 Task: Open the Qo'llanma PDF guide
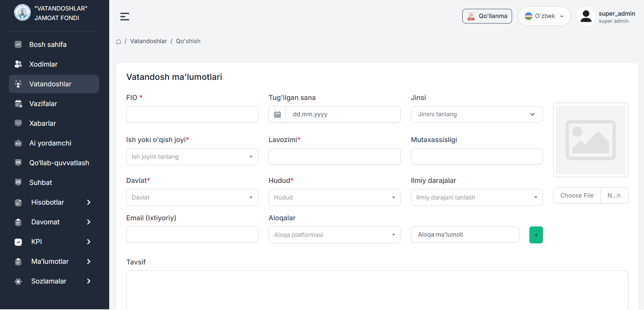click(487, 16)
